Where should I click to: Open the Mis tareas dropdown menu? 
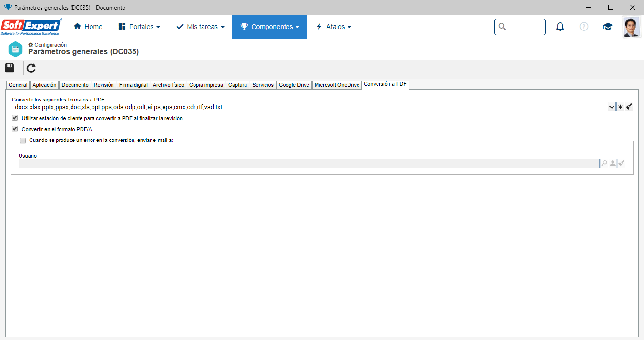coord(200,27)
